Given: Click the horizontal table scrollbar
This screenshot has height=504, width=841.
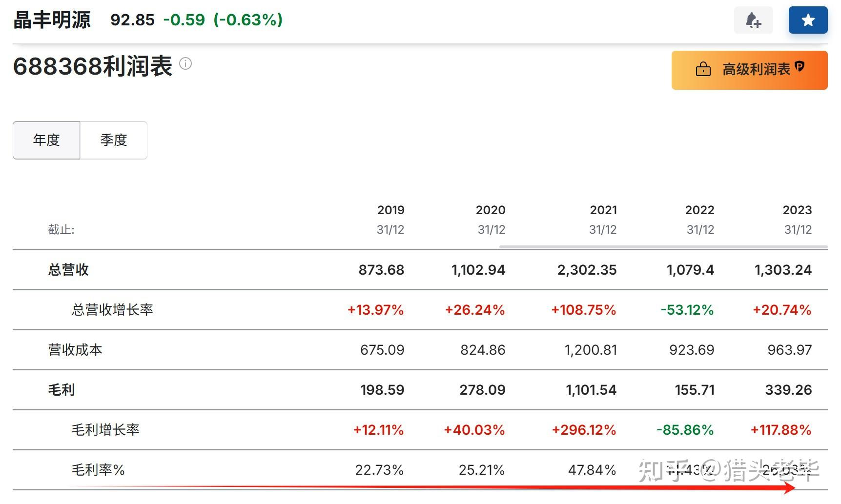Looking at the screenshot, I should (663, 247).
